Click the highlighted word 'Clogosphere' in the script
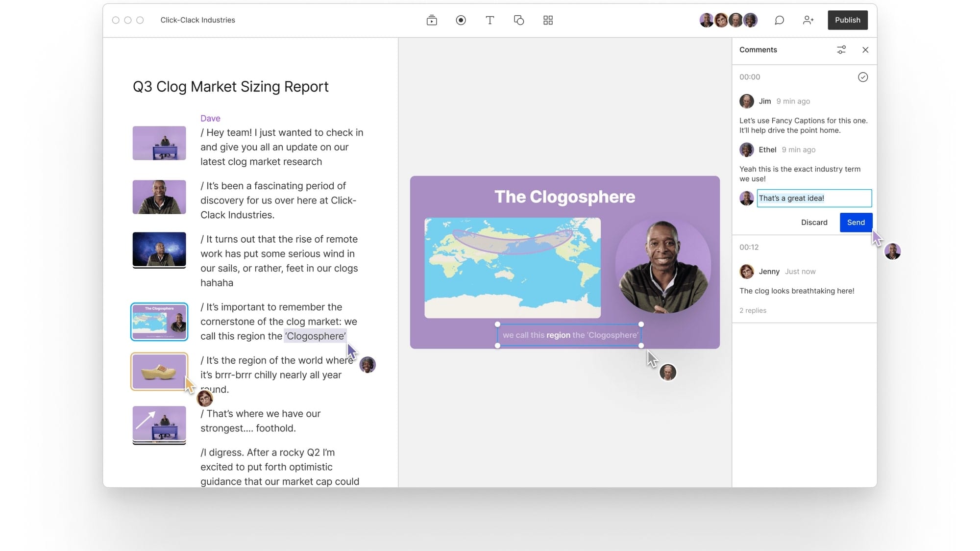The height and width of the screenshot is (551, 980). [x=316, y=336]
